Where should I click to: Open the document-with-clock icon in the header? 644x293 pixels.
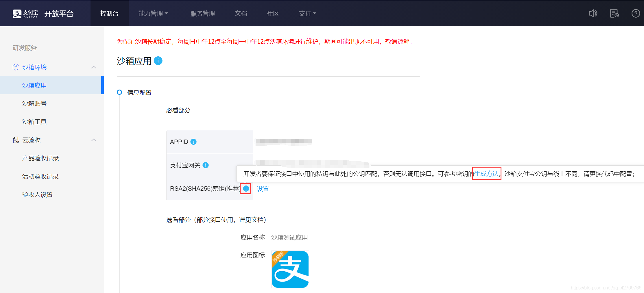pos(614,13)
